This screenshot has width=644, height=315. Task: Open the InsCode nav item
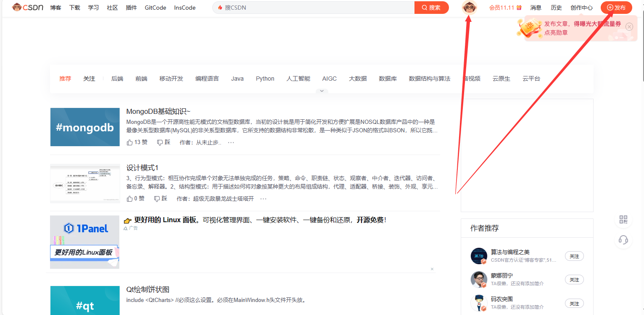coord(185,8)
